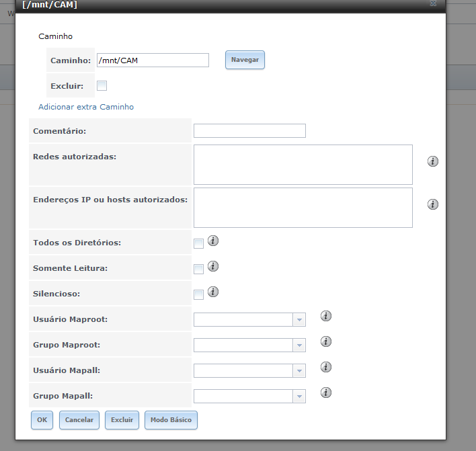The image size is (476, 451).
Task: Focus the Comentário input field
Action: point(249,130)
